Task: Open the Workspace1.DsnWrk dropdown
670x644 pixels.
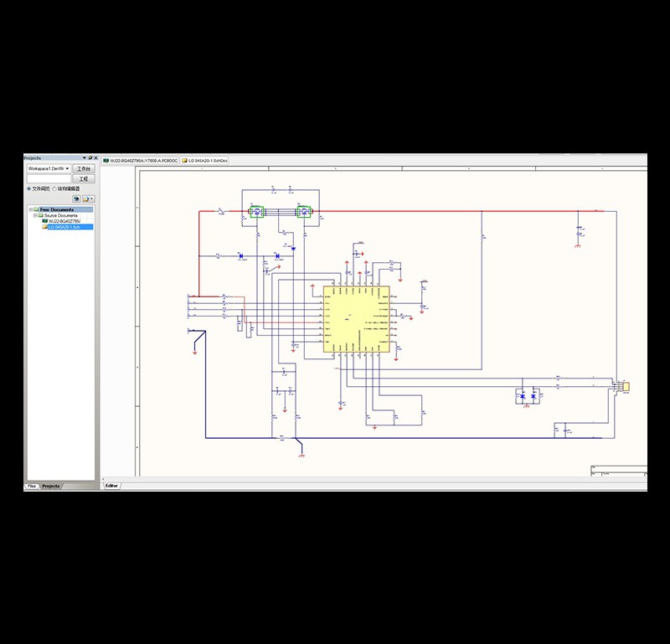Action: [67, 169]
